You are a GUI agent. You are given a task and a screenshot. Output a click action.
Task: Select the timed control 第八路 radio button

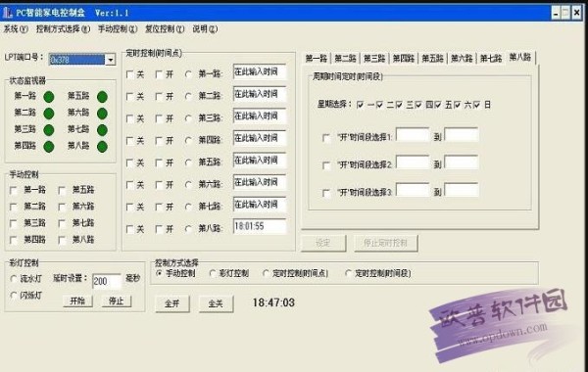click(188, 229)
